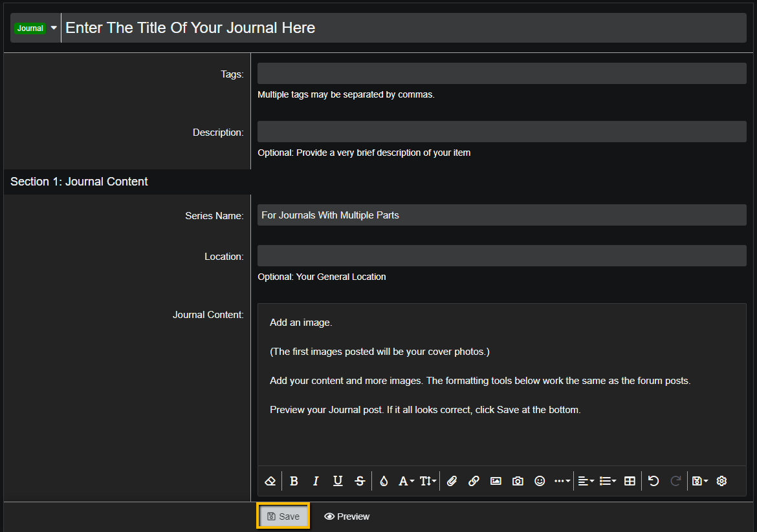757x532 pixels.
Task: Open the Text color droplet tool
Action: [x=384, y=481]
